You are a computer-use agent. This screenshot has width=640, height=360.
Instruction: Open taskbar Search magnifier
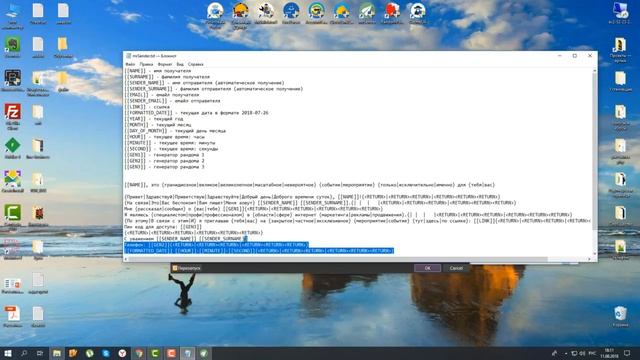tap(24, 353)
